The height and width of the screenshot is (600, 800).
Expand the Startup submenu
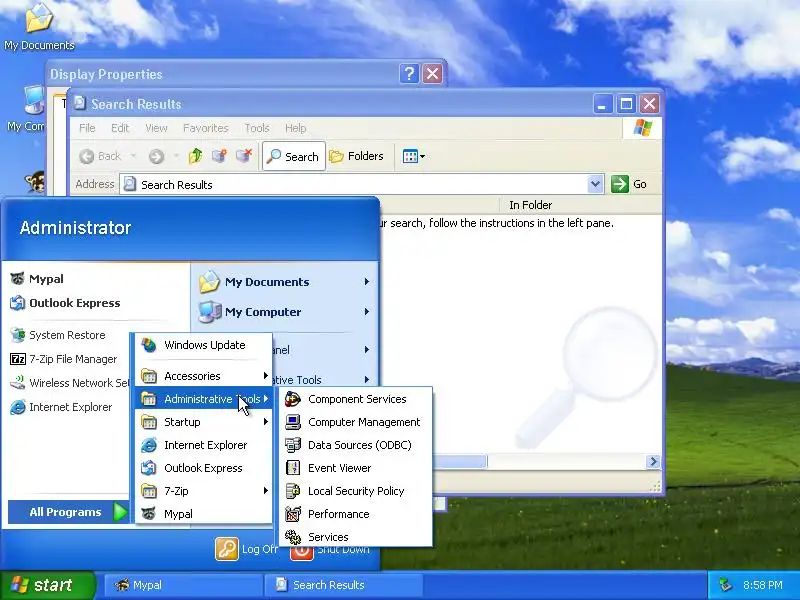click(204, 422)
